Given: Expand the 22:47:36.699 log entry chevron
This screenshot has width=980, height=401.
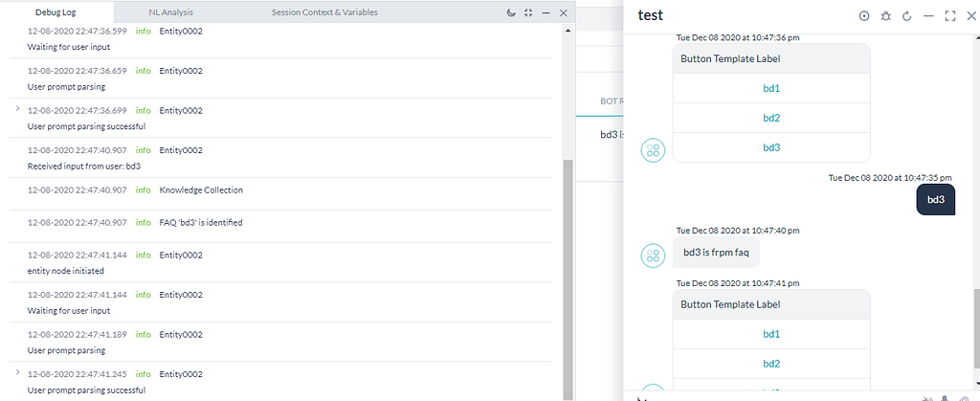Looking at the screenshot, I should [x=18, y=109].
